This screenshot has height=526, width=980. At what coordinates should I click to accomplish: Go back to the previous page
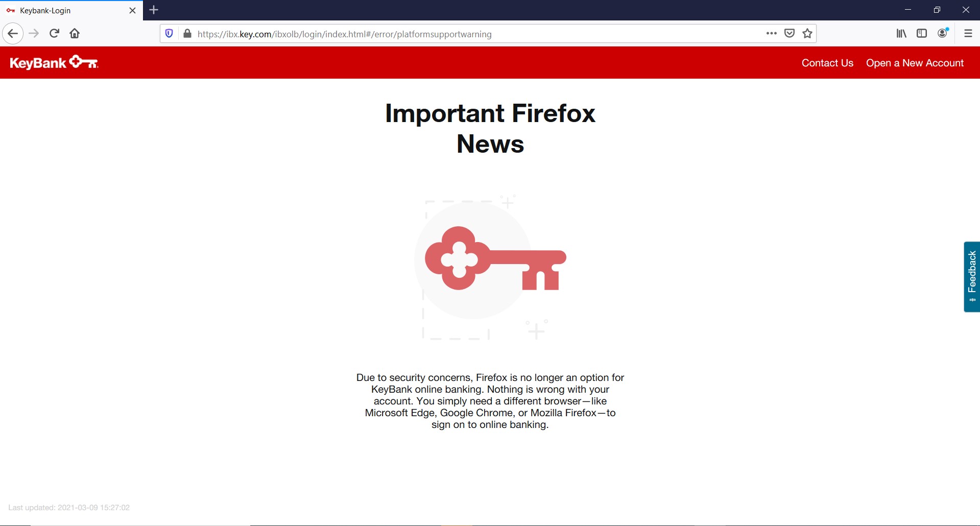click(12, 33)
